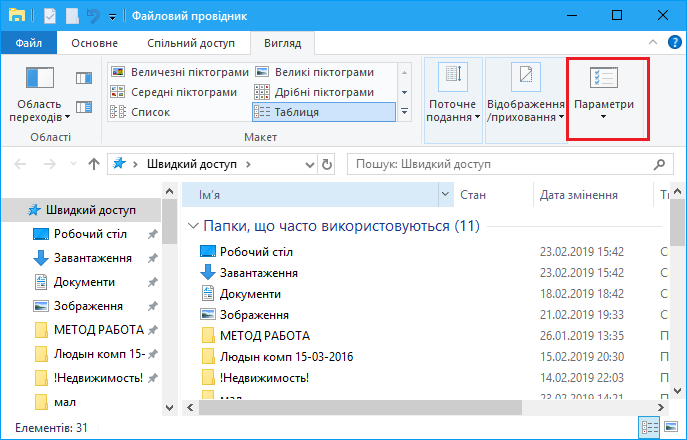This screenshot has width=687, height=440.
Task: Click the File Explorer icon in title bar
Action: click(17, 16)
